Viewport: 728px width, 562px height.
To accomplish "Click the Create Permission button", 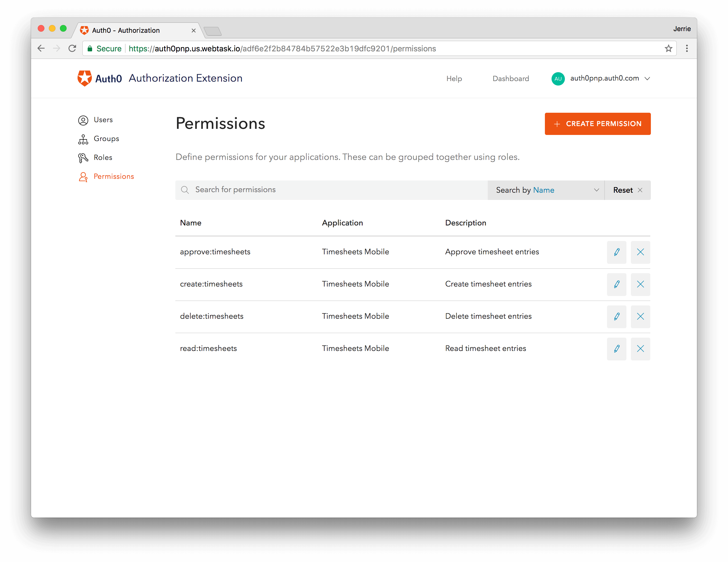I will pos(597,124).
